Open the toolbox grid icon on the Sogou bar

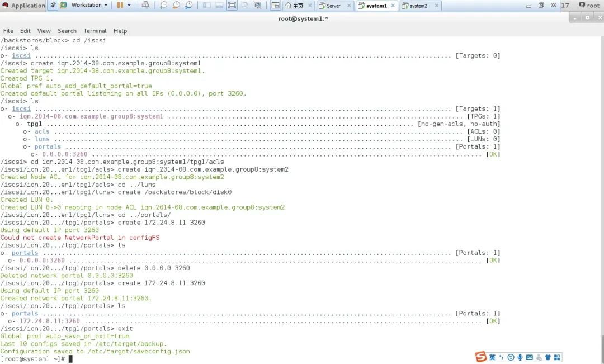557,357
